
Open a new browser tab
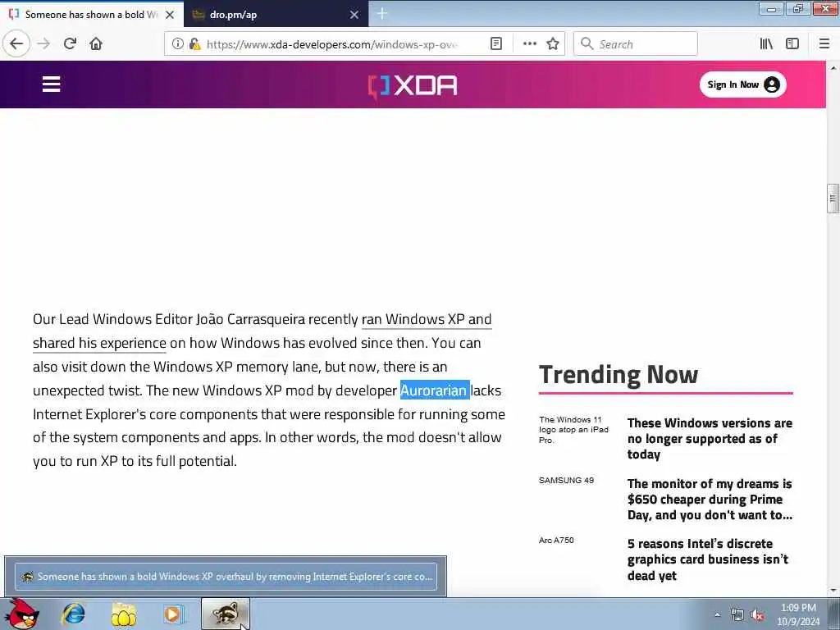click(382, 14)
